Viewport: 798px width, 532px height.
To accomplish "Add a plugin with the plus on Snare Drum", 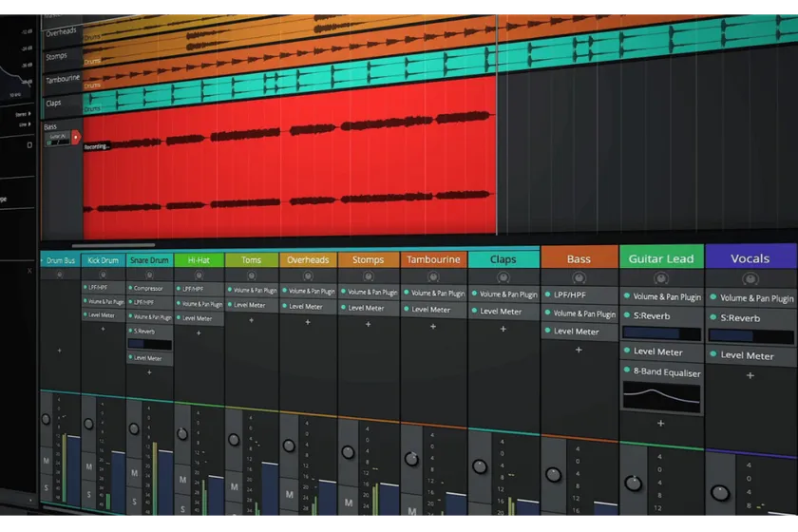I will pyautogui.click(x=150, y=372).
